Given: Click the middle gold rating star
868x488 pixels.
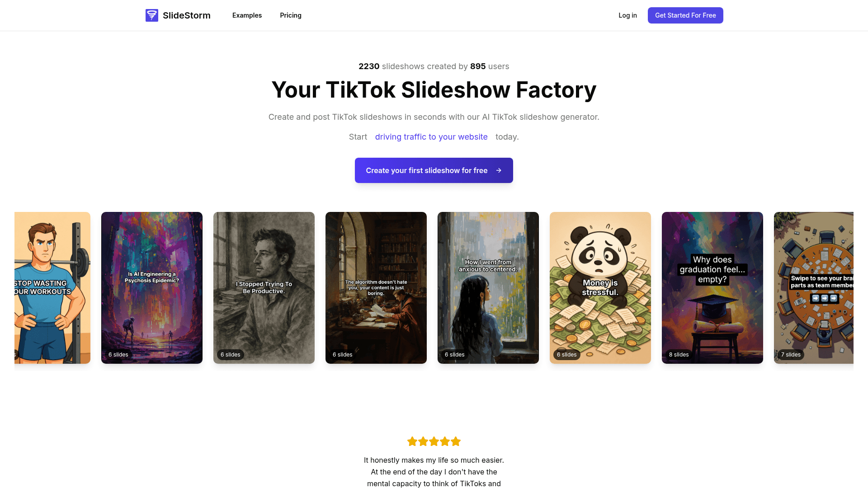Looking at the screenshot, I should pos(434,441).
